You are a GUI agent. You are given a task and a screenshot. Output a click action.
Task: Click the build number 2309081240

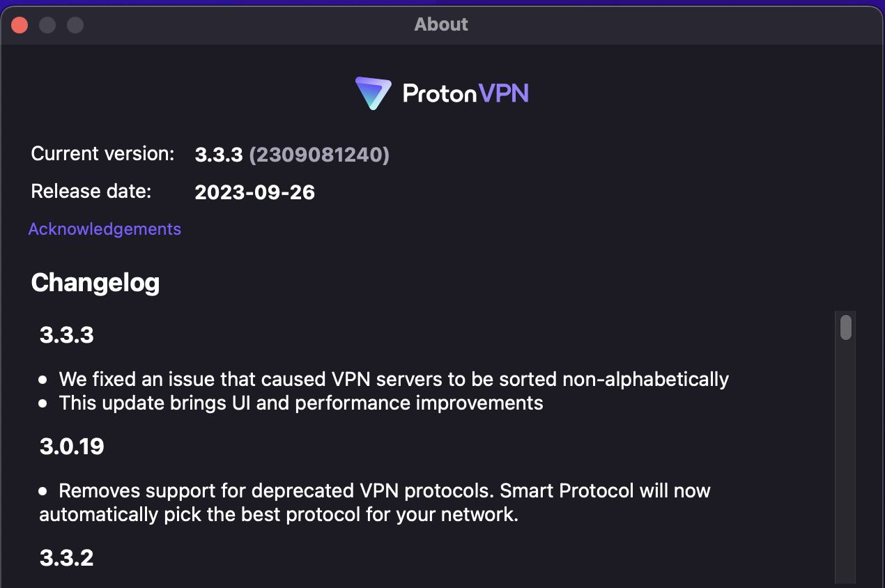pos(319,155)
